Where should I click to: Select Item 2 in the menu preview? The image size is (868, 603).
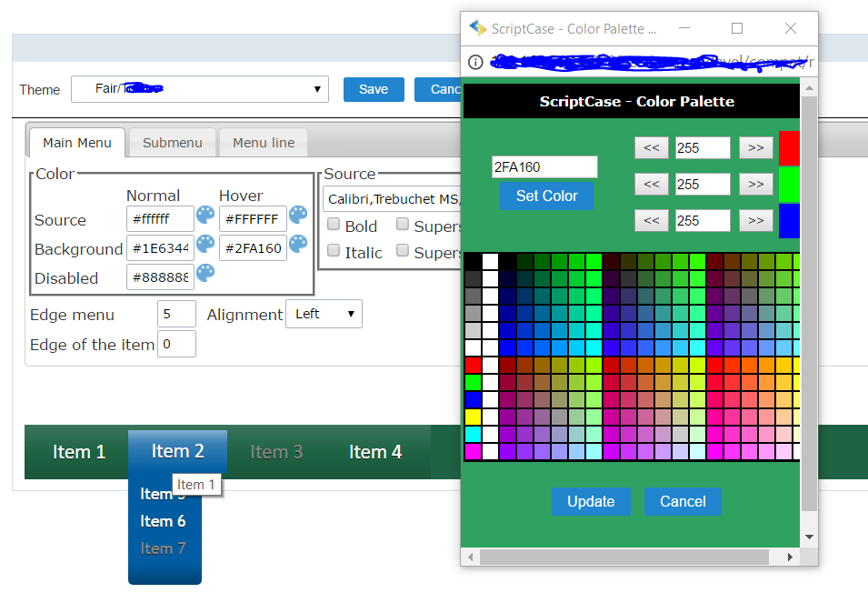(x=178, y=451)
